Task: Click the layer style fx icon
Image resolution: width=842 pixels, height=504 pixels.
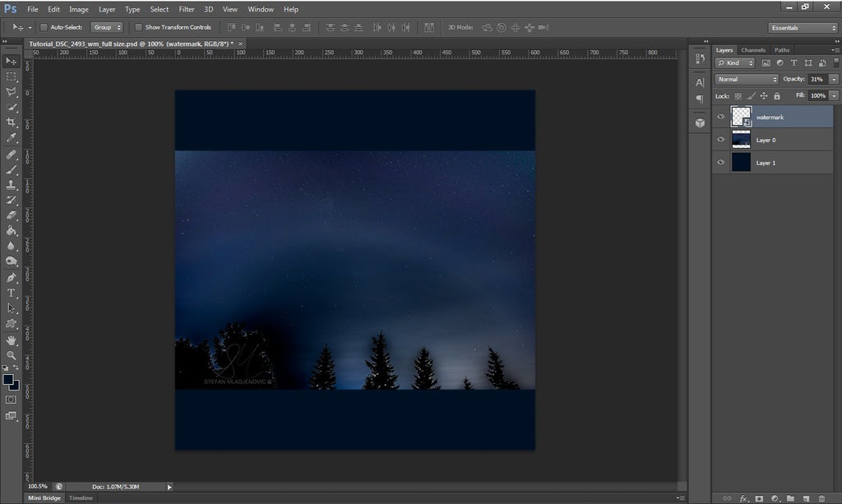Action: coord(743,498)
